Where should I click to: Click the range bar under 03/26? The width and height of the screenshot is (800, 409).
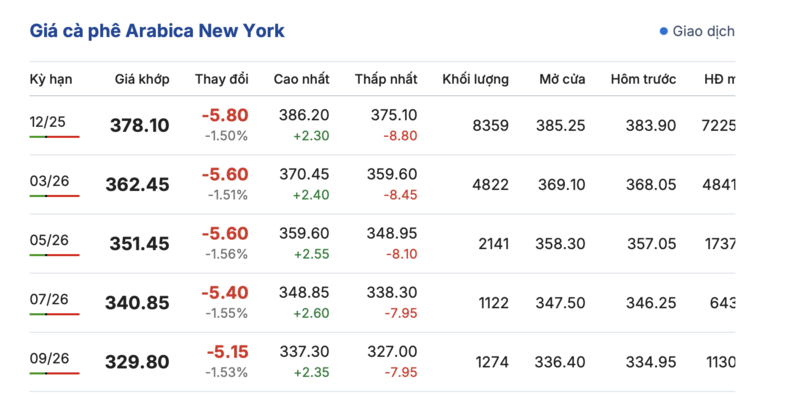click(54, 195)
